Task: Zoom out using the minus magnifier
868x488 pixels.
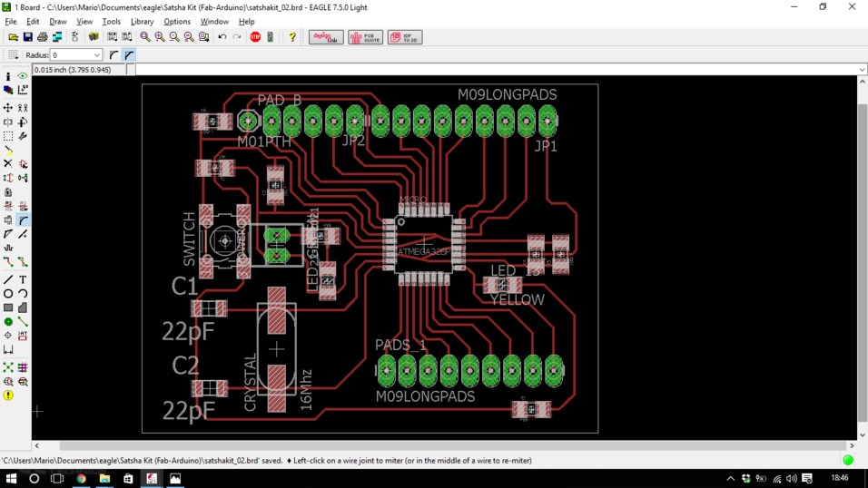Action: [x=174, y=37]
